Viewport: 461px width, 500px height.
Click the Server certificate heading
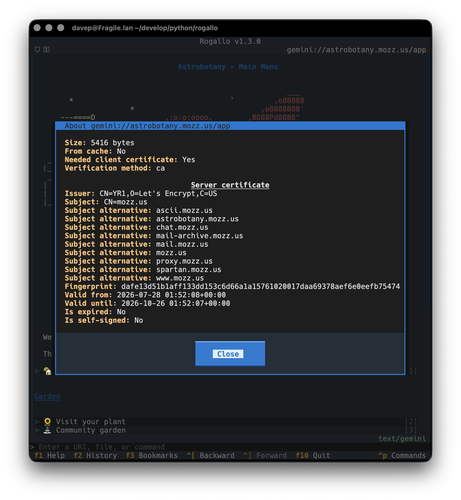pyautogui.click(x=230, y=185)
